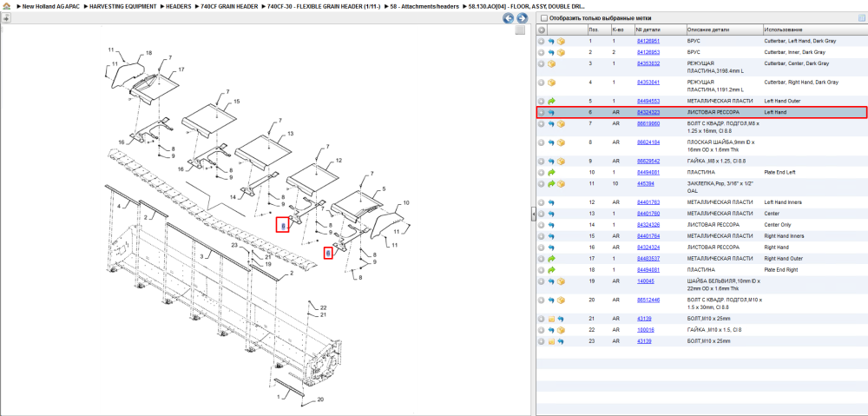The image size is (868, 416).
Task: Click the plus circle in table header
Action: coord(542,30)
